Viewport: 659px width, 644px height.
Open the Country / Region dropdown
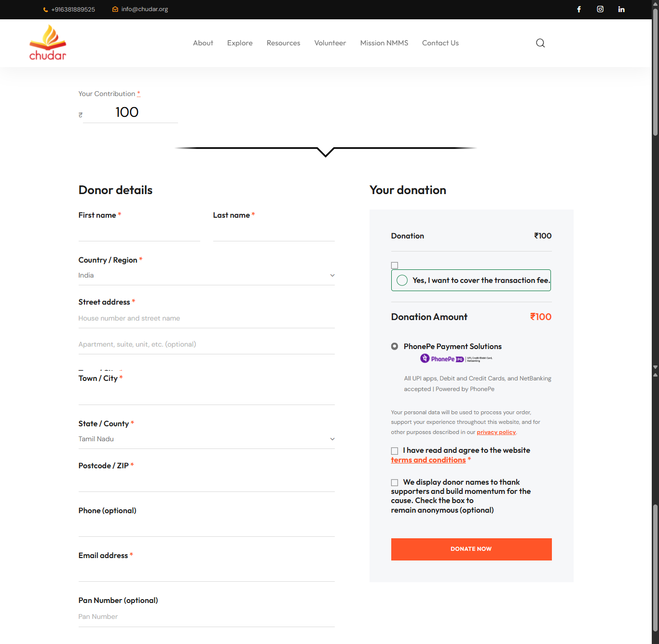coord(206,275)
